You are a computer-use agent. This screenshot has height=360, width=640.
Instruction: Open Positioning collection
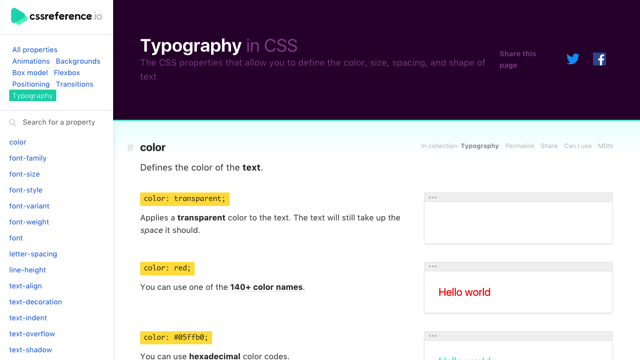31,84
